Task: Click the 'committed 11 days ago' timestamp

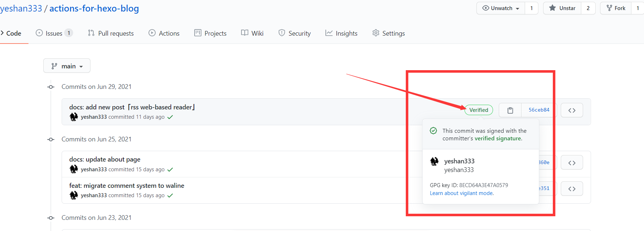Action: 137,117
